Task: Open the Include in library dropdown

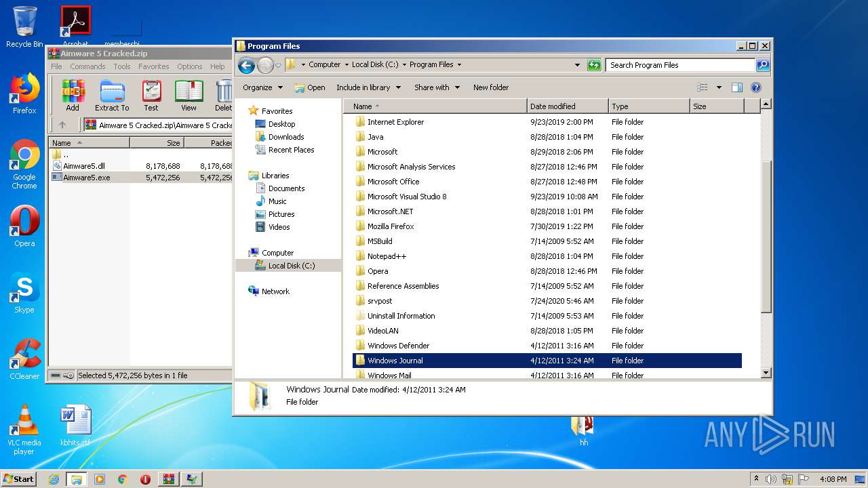Action: pyautogui.click(x=368, y=87)
